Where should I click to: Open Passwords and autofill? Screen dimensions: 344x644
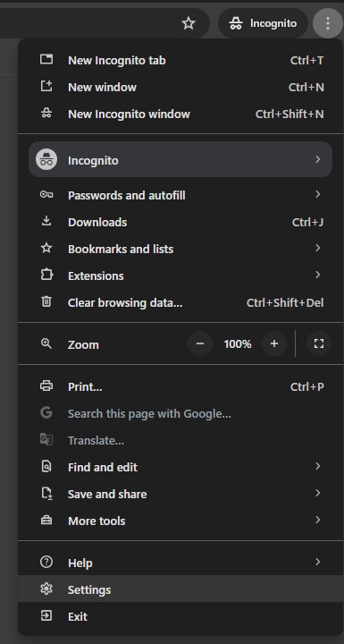[x=180, y=195]
